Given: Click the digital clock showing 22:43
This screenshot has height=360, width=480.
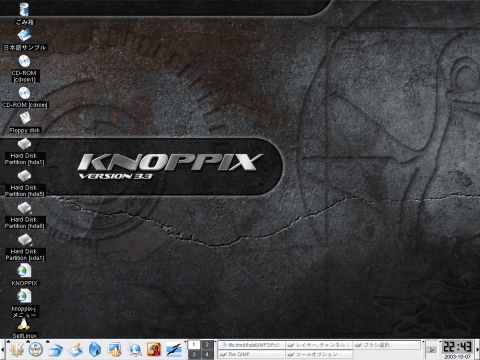Looking at the screenshot, I should point(457,347).
